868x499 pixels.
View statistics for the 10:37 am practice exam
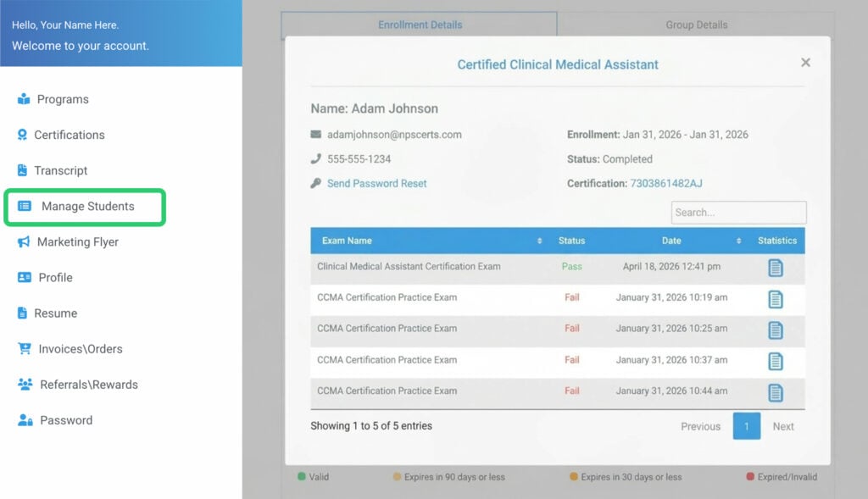click(x=775, y=361)
